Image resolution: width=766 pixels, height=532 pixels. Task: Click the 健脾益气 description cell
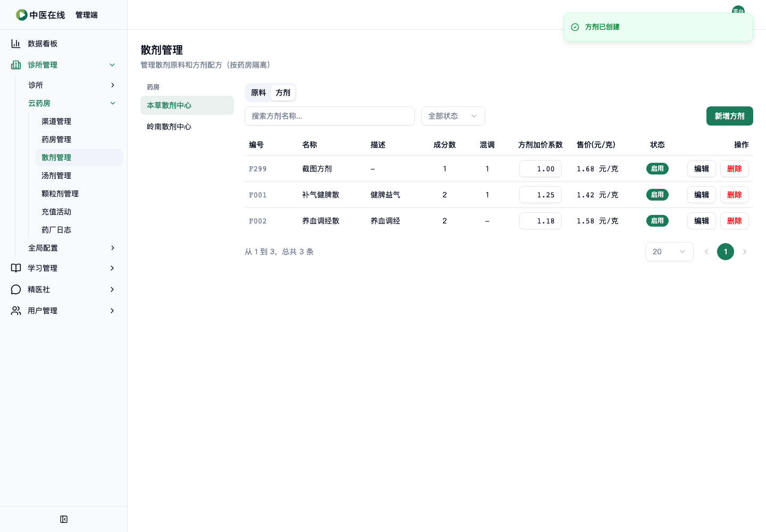pos(386,195)
